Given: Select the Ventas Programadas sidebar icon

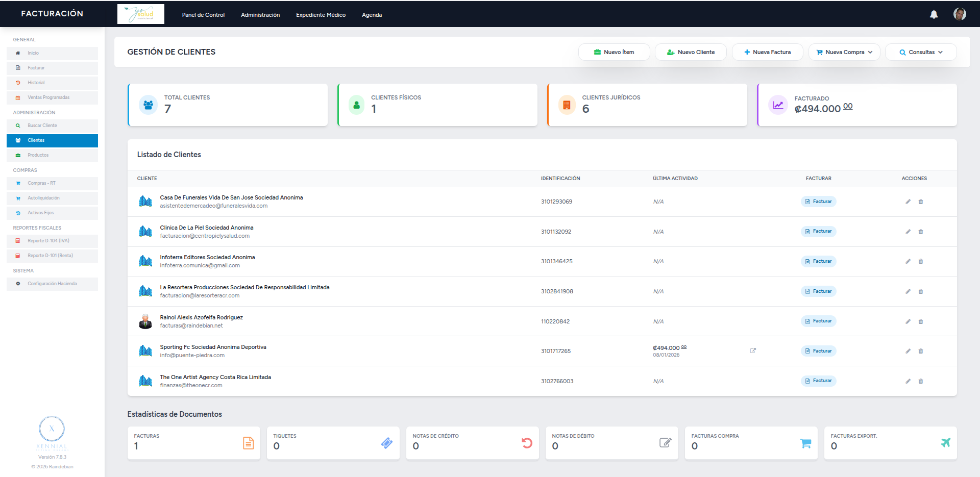Looking at the screenshot, I should [18, 97].
